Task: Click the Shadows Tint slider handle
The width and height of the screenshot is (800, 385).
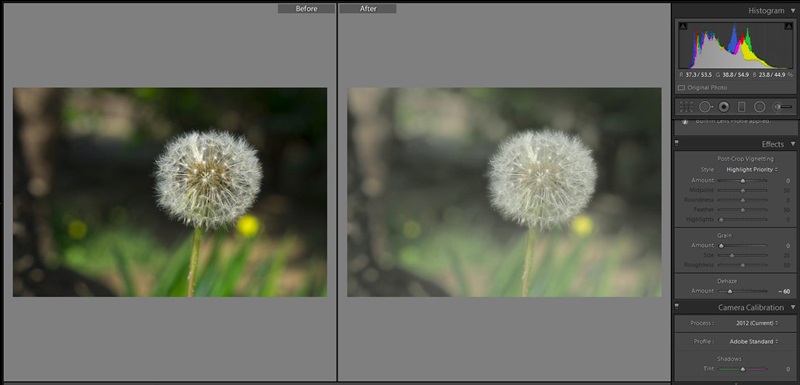Action: (742, 369)
